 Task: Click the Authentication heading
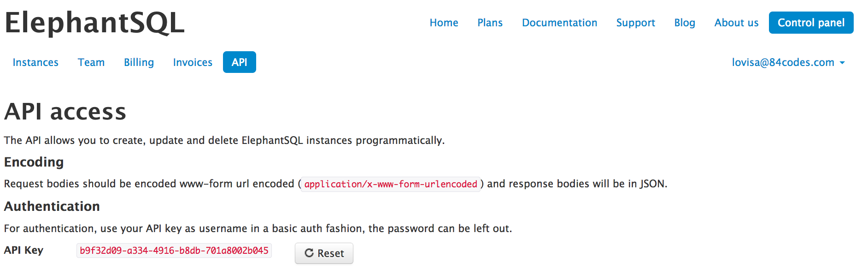tap(52, 206)
